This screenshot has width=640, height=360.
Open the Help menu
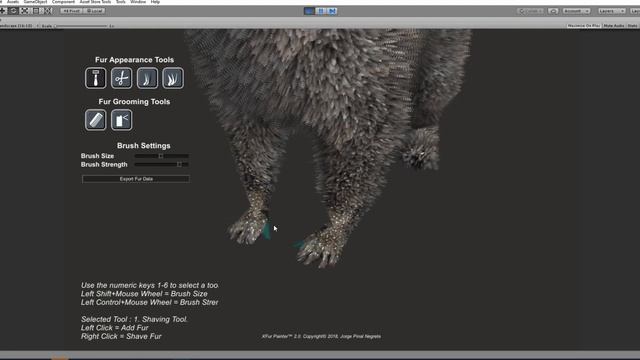155,2
